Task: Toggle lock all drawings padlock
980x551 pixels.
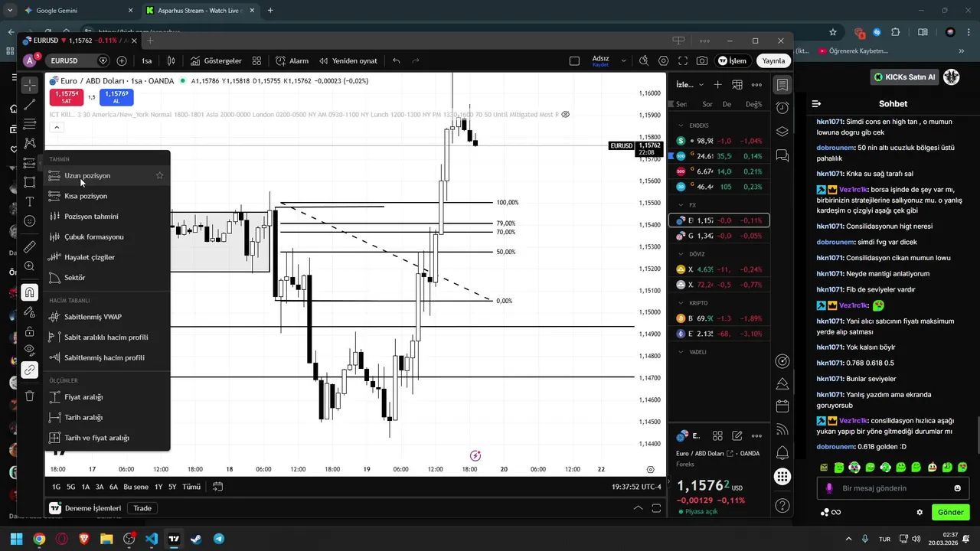Action: pyautogui.click(x=29, y=331)
